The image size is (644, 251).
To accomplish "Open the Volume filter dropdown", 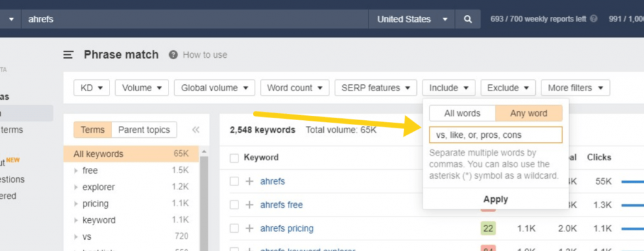I will (142, 88).
